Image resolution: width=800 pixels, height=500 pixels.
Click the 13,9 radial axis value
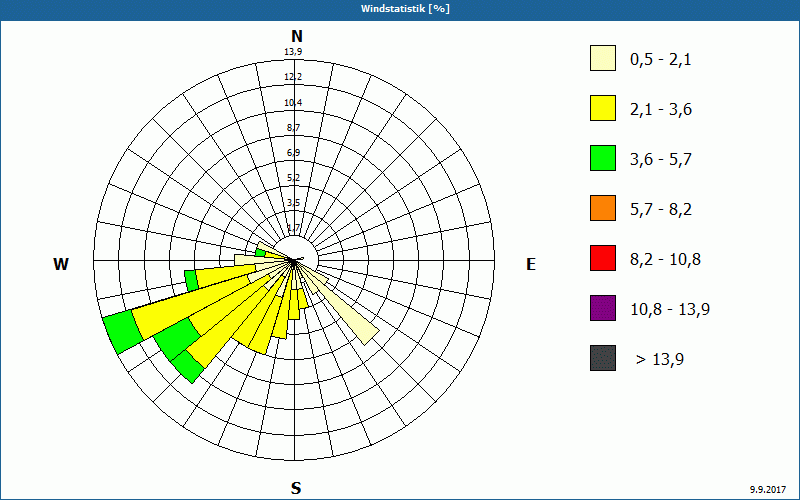(293, 52)
